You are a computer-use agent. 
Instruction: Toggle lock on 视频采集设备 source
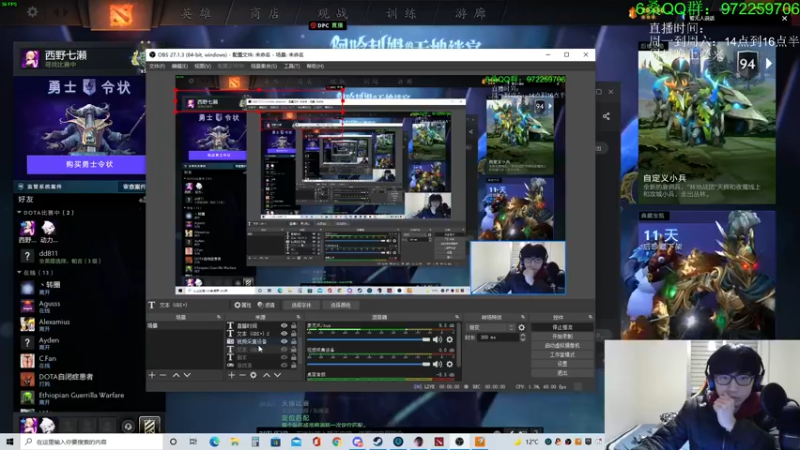point(293,341)
